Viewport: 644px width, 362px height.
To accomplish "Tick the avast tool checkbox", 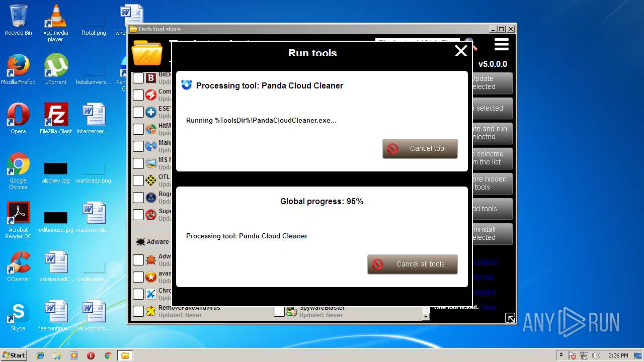I will tap(138, 277).
